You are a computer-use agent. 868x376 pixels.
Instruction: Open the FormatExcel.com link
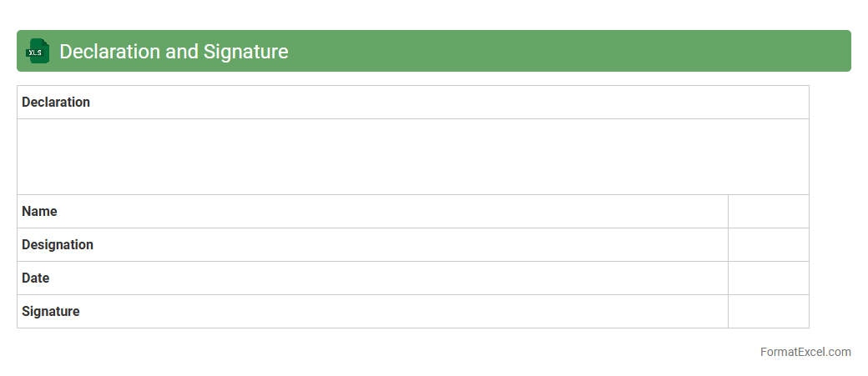805,352
